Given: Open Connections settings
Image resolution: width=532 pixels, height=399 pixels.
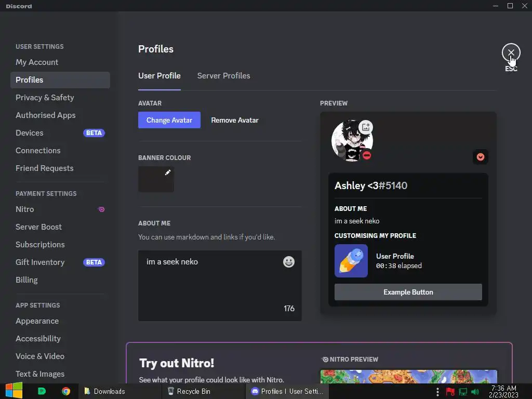Looking at the screenshot, I should (60, 150).
